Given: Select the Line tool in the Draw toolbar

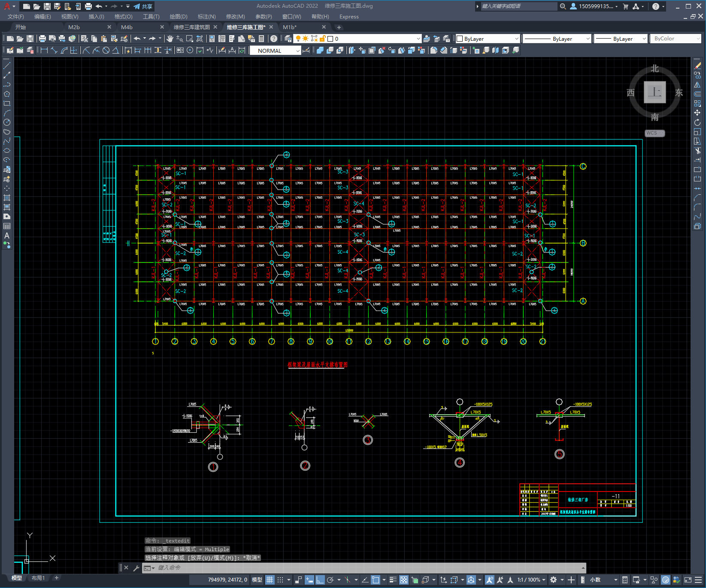Looking at the screenshot, I should [7, 66].
